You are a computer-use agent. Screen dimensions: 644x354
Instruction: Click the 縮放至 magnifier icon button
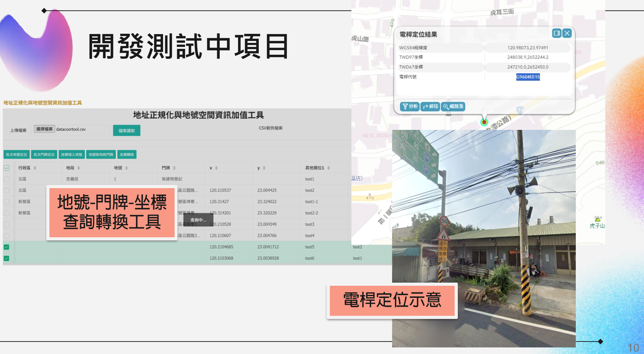453,106
